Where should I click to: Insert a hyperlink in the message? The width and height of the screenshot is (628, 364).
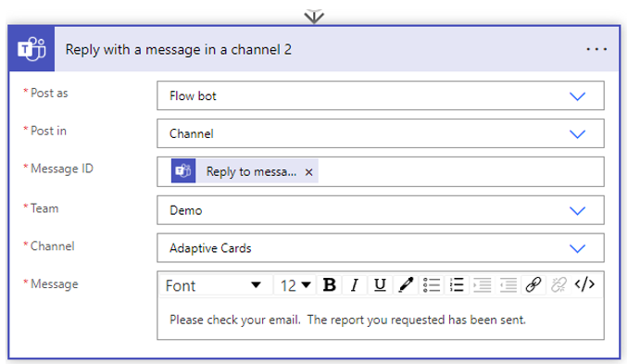[x=534, y=285]
